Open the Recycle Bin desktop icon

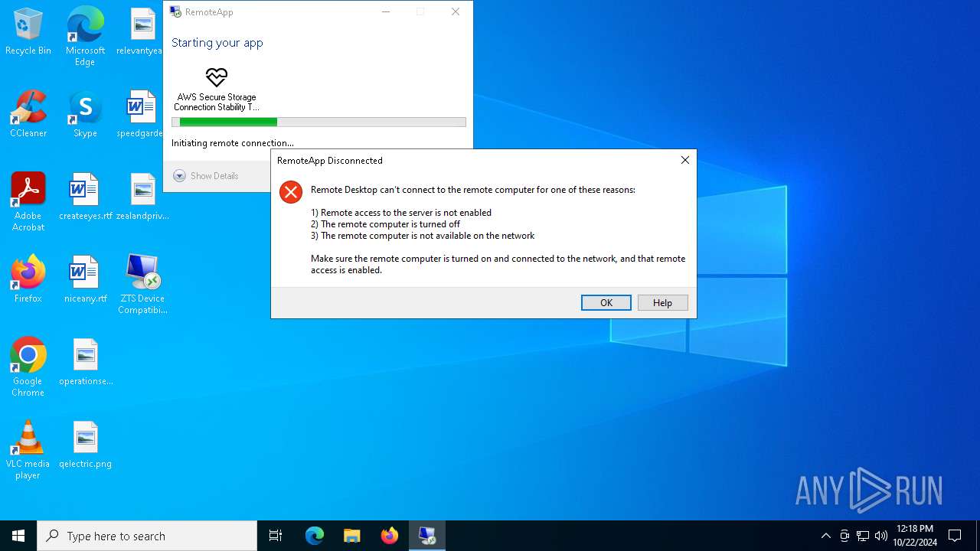click(28, 32)
